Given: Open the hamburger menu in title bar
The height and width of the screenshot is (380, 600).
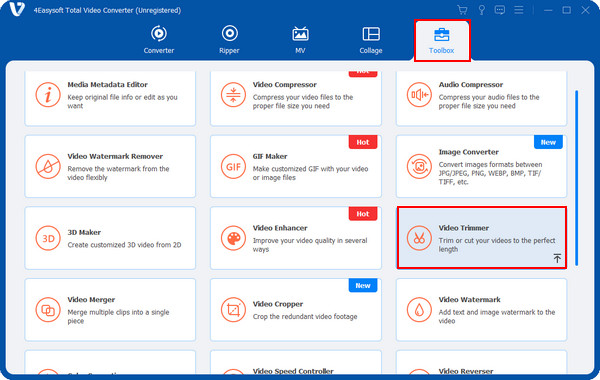Looking at the screenshot, I should pos(518,10).
